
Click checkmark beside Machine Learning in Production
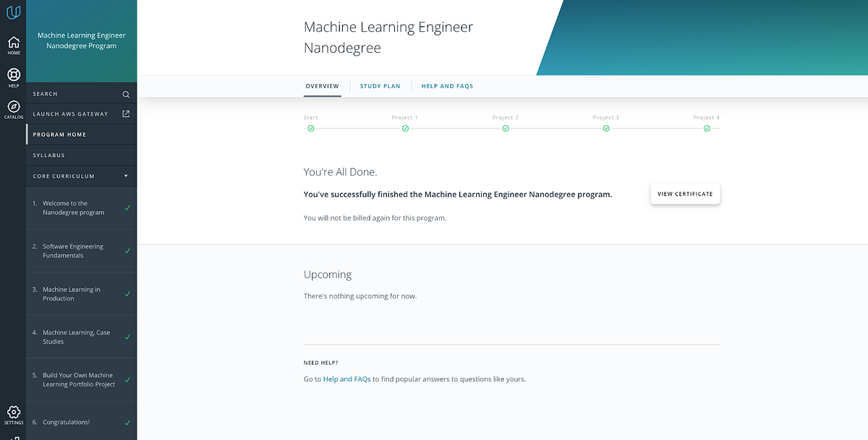click(x=127, y=294)
